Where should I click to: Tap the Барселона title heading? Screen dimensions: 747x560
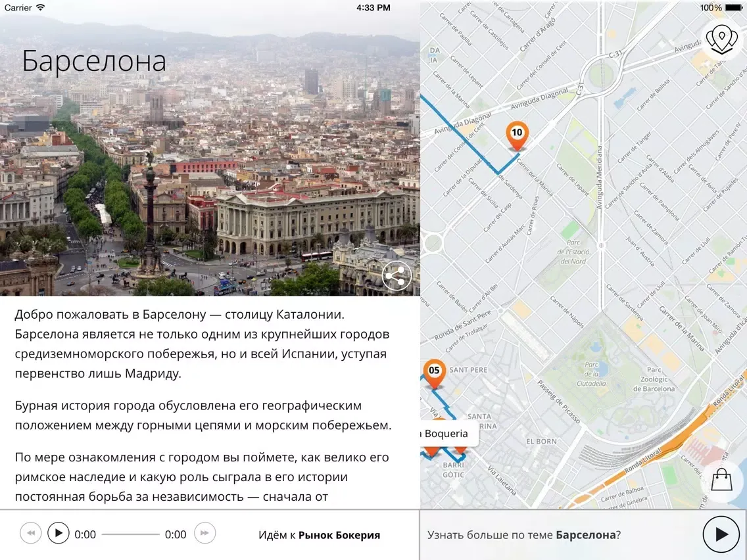[x=94, y=61]
